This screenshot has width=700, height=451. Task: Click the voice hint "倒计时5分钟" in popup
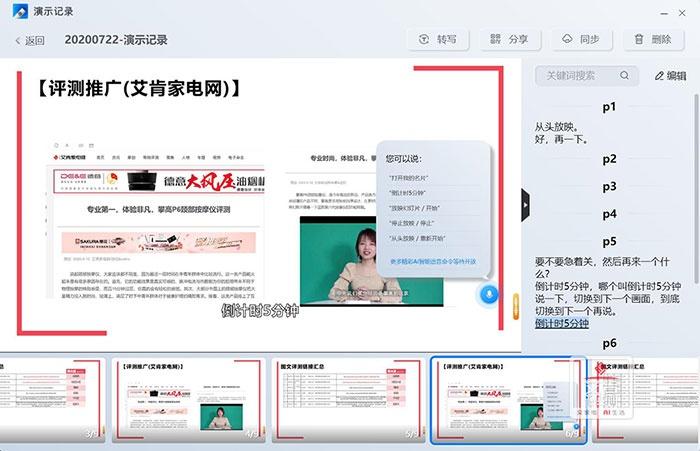click(x=407, y=193)
